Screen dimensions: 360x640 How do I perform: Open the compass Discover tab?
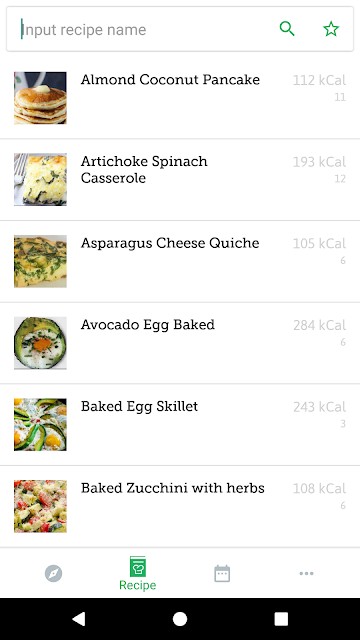pos(53,573)
